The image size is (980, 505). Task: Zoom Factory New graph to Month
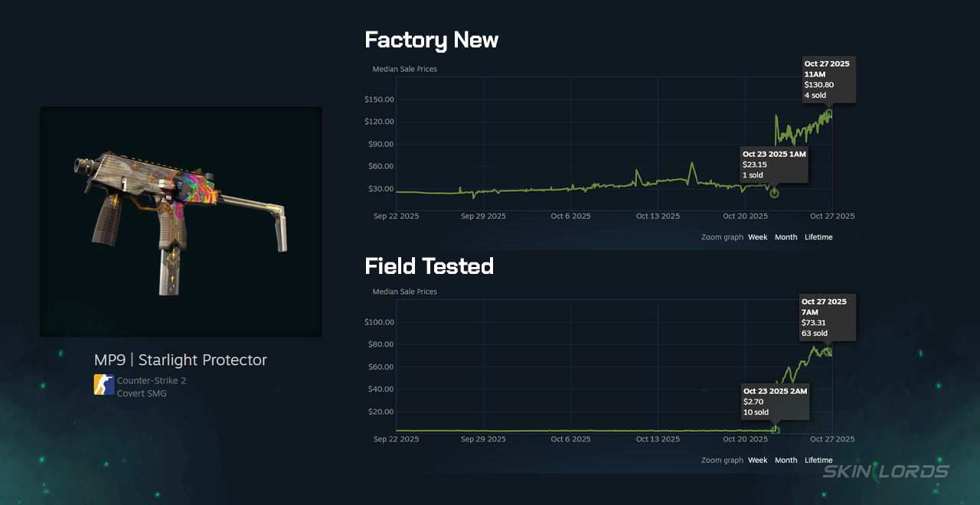point(786,237)
